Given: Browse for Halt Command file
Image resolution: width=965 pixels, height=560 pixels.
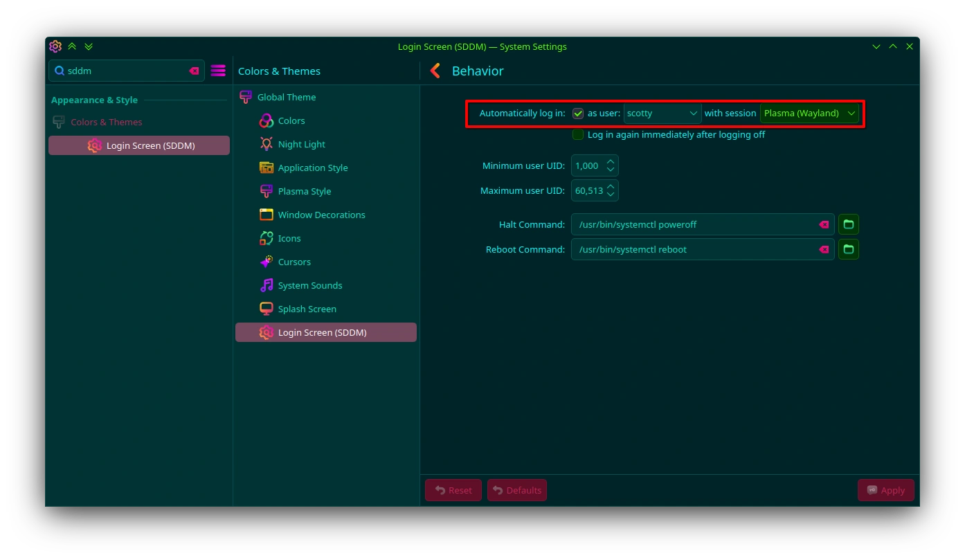Looking at the screenshot, I should [x=849, y=224].
